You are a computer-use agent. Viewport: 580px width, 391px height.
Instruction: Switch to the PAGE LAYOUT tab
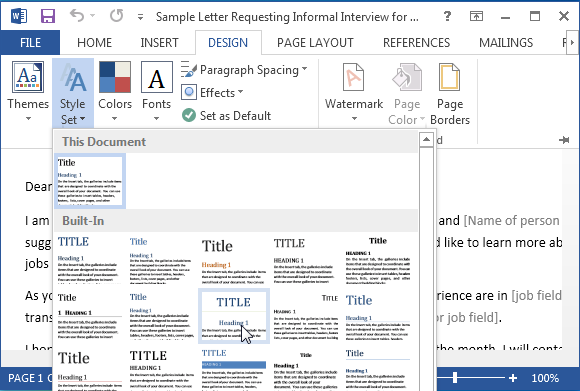(315, 43)
